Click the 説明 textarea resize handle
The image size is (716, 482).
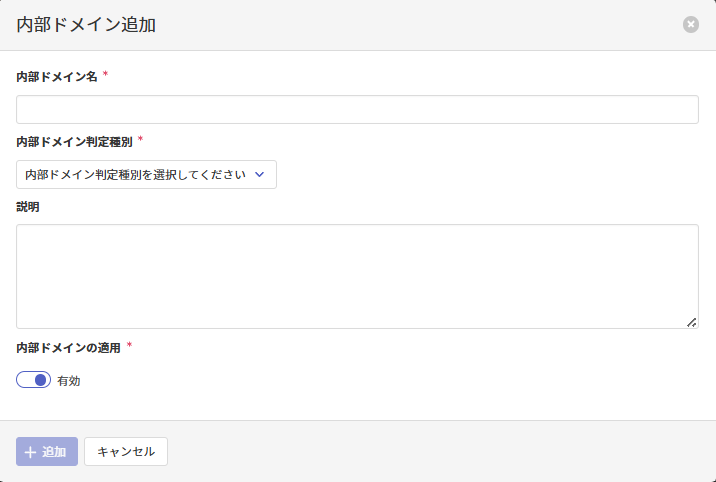point(691,322)
